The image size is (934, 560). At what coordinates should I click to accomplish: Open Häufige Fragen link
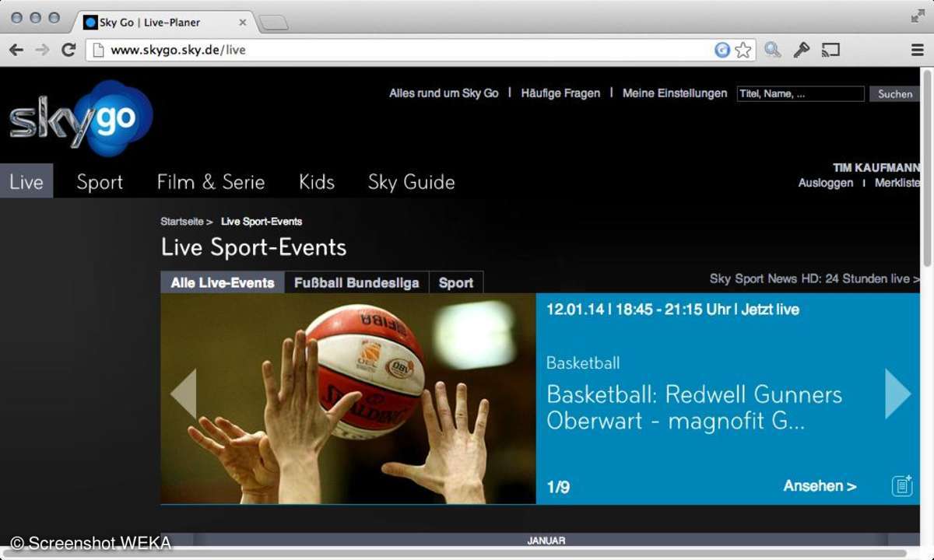click(x=560, y=93)
